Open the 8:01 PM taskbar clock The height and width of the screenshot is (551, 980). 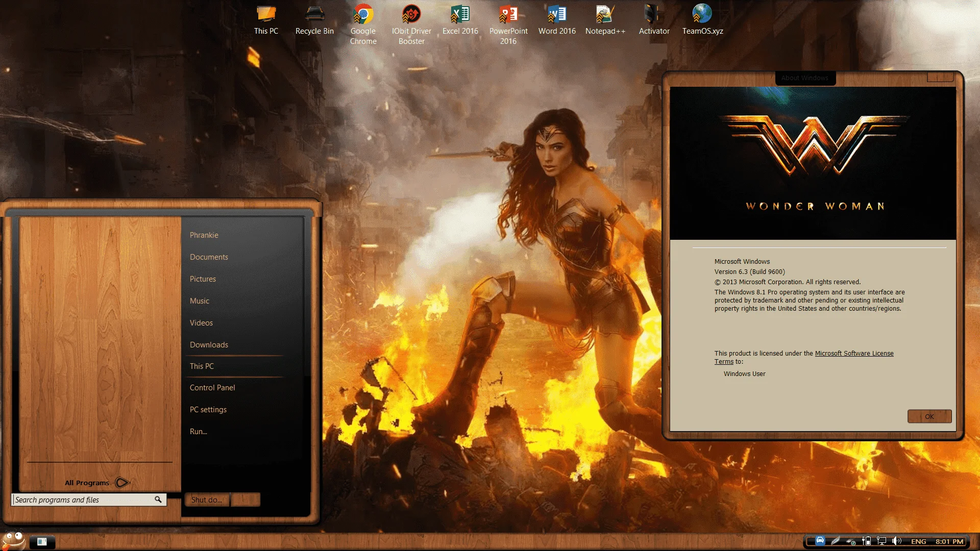pos(949,542)
